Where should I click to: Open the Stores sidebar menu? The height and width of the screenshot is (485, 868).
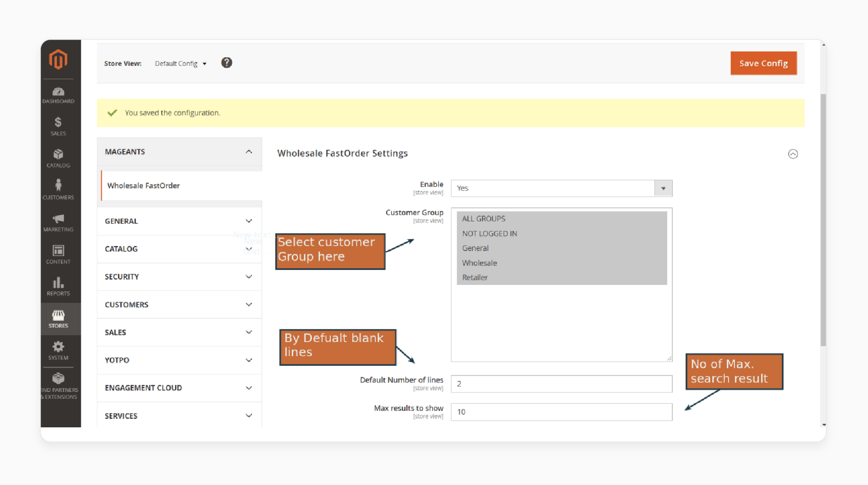(x=58, y=319)
